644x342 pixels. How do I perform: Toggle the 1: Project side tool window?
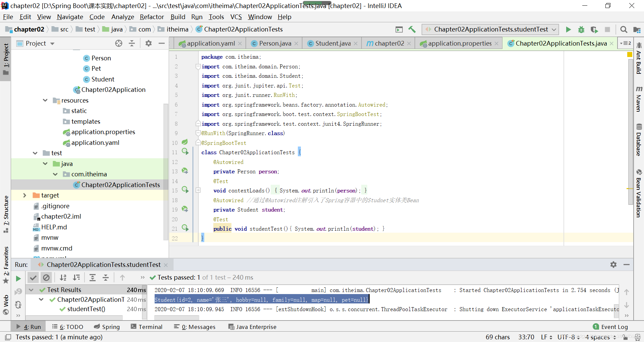pyautogui.click(x=6, y=59)
